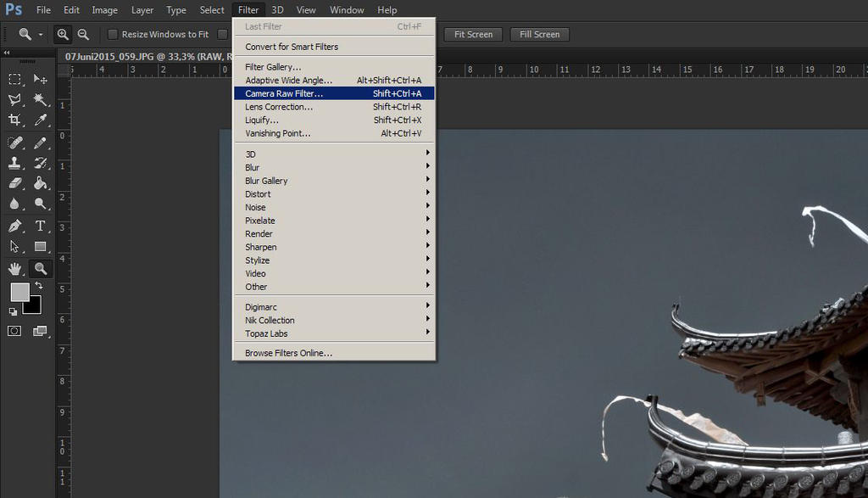The image size is (868, 498).
Task: Choose the Horizontal Type tool
Action: 40,226
